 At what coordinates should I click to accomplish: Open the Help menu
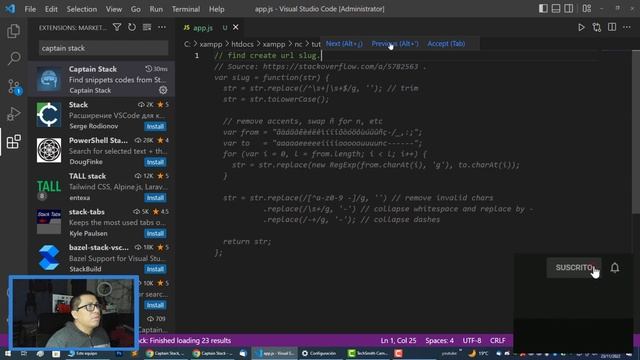(217, 9)
